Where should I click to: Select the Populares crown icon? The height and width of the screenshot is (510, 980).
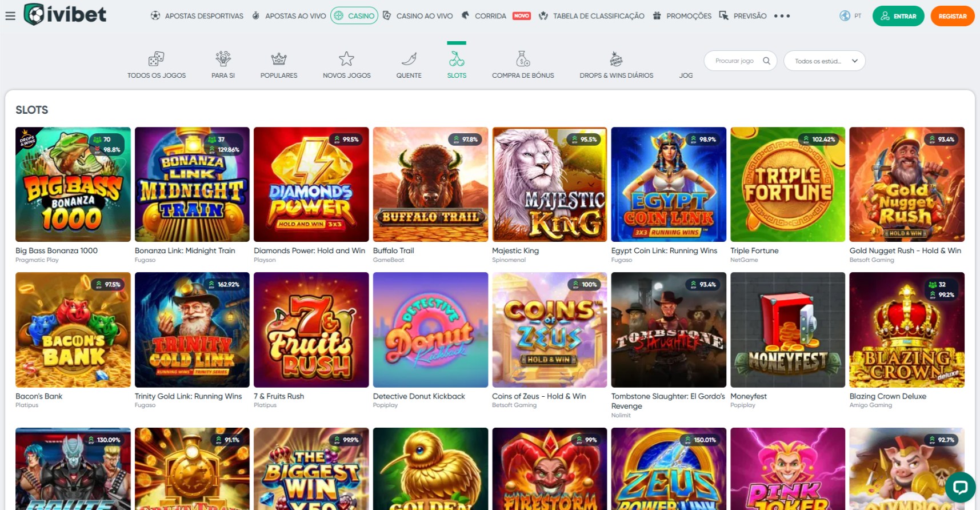tap(279, 58)
